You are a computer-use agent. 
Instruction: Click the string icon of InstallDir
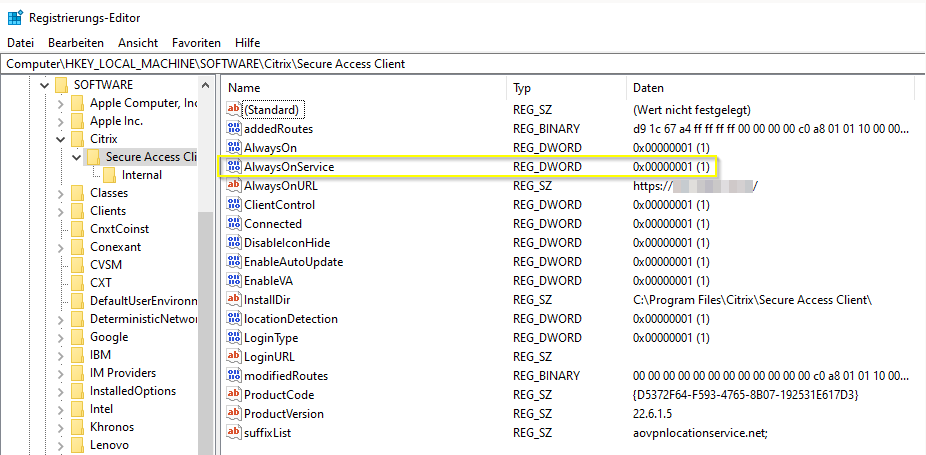click(234, 300)
